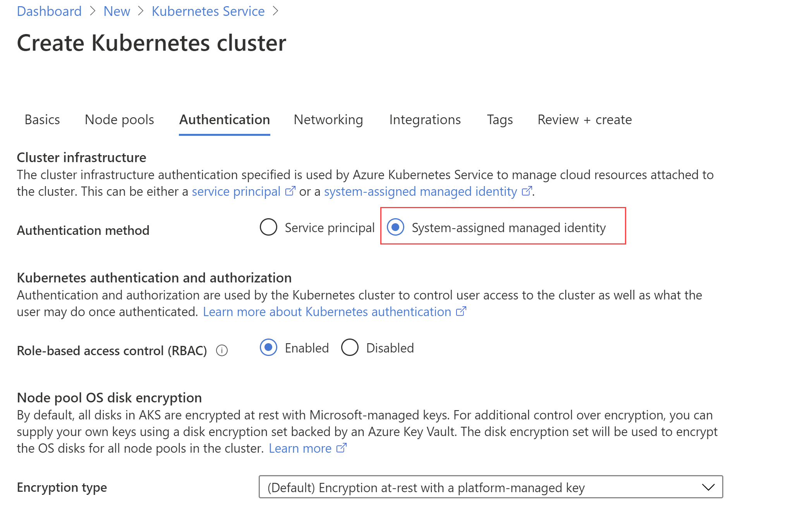Open the Integrations tab
This screenshot has width=788, height=532.
425,120
